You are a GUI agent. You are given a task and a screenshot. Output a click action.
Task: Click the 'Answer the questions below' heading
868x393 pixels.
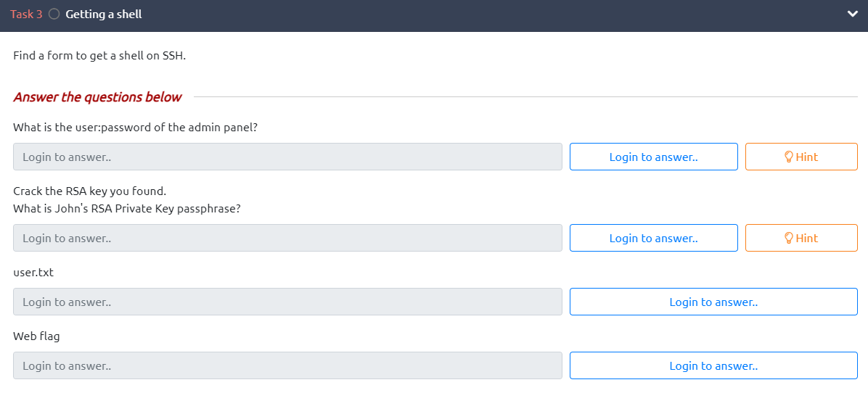[x=97, y=97]
